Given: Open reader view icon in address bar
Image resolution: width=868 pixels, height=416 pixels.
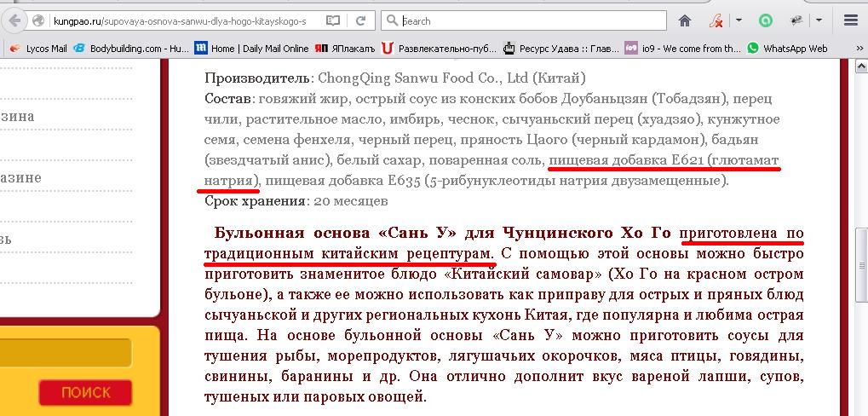Looking at the screenshot, I should pyautogui.click(x=333, y=21).
